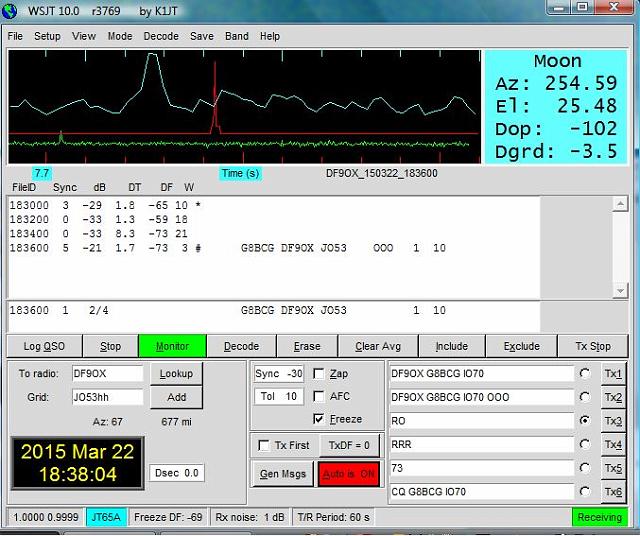This screenshot has width=640, height=536.
Task: Open the Mode menu
Action: pos(120,36)
